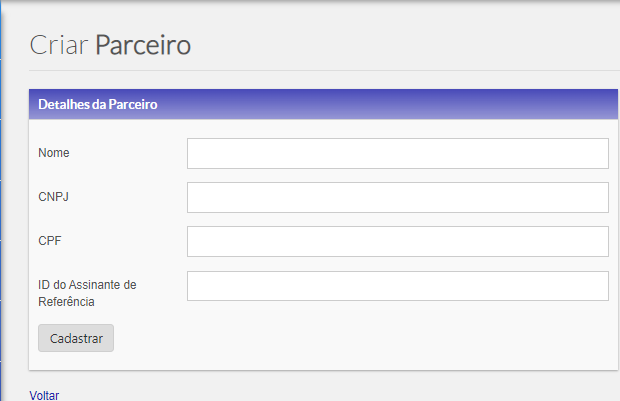The image size is (620, 401).
Task: Activate the text box beside the CPF label
Action: click(x=397, y=241)
